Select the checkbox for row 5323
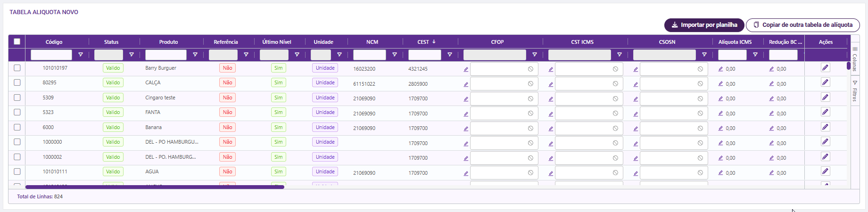 click(x=17, y=113)
